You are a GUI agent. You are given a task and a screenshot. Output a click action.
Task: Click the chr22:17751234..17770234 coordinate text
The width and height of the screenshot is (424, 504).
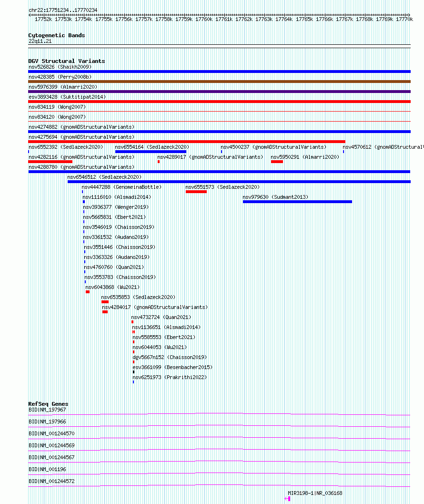coord(63,10)
